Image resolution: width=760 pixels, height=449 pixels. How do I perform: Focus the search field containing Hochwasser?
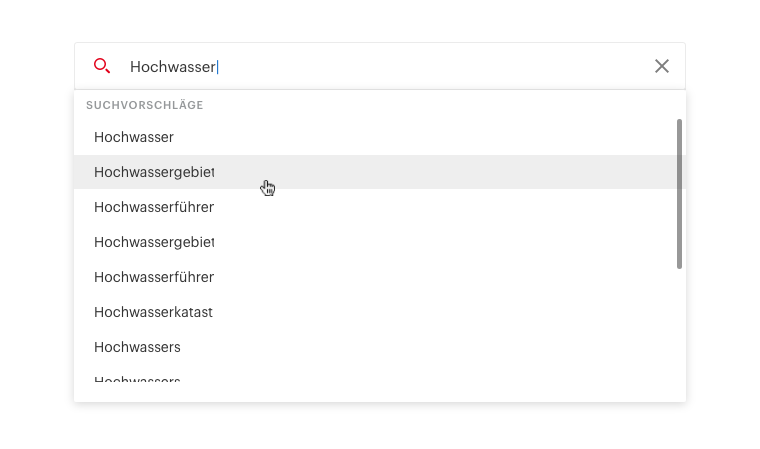pos(380,66)
